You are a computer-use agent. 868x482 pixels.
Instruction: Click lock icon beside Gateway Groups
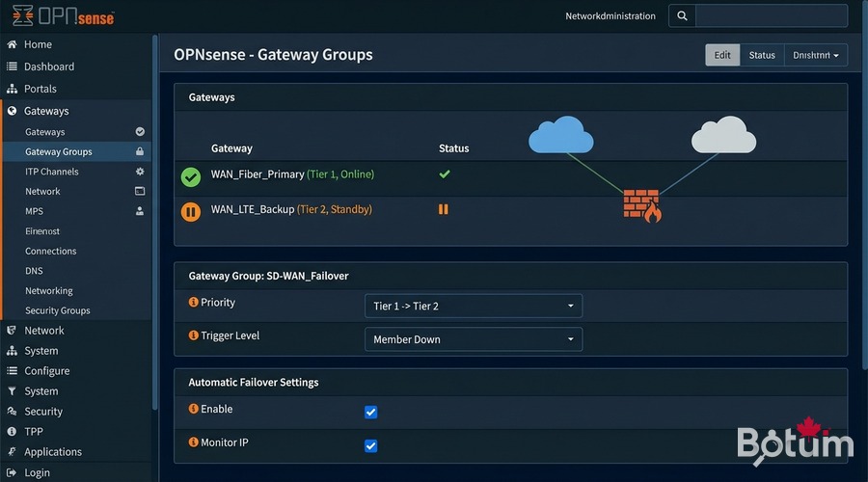(140, 151)
